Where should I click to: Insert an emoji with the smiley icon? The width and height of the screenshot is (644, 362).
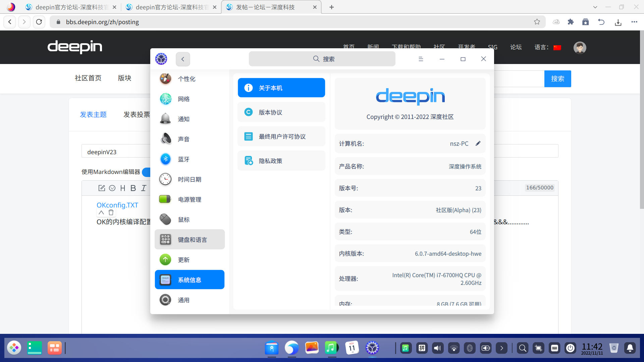pos(112,188)
